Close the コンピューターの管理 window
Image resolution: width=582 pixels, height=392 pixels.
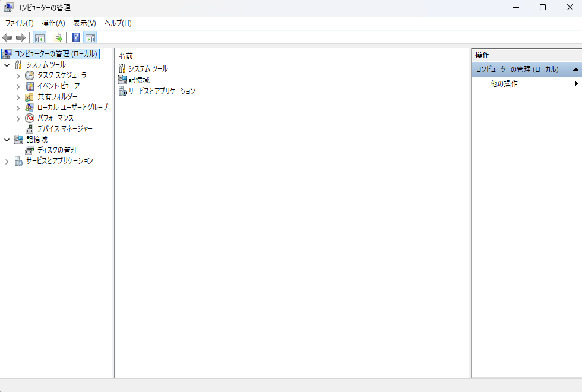click(x=570, y=7)
